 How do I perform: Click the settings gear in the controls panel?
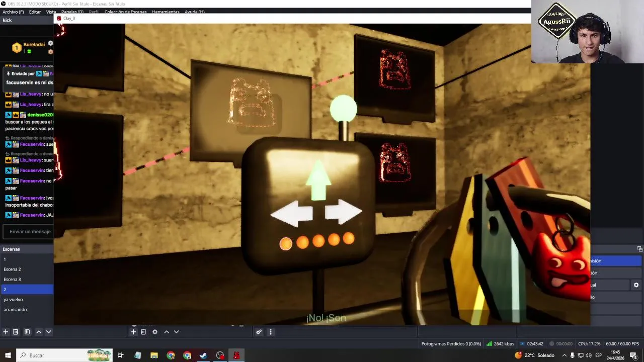[x=636, y=285]
